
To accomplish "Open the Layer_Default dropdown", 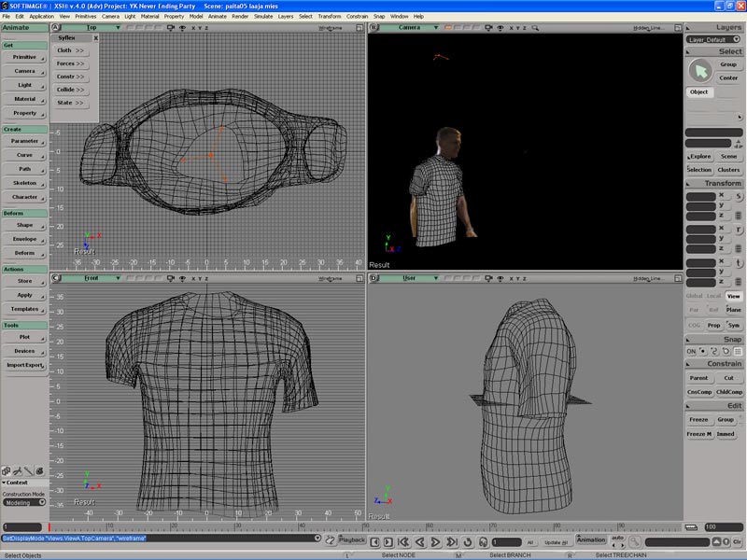I will click(x=713, y=39).
